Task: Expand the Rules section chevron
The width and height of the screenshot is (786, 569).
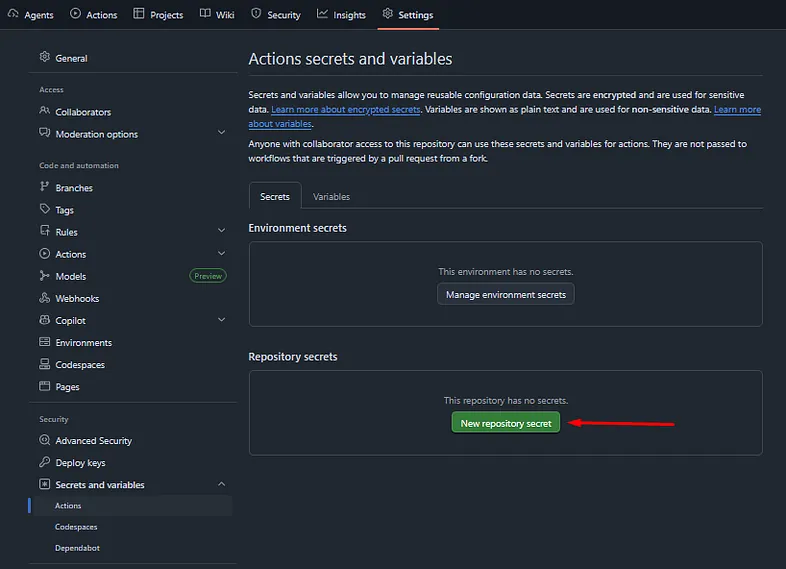Action: pyautogui.click(x=222, y=231)
